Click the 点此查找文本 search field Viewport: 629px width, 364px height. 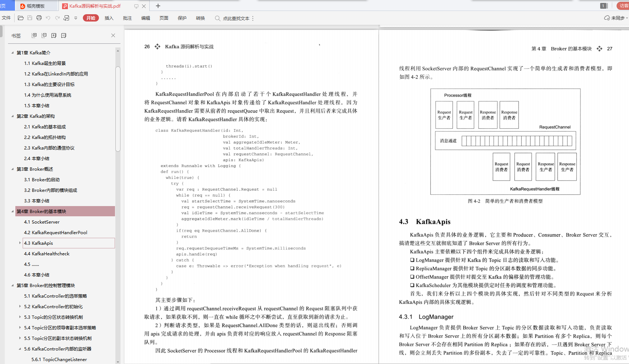[x=236, y=18]
